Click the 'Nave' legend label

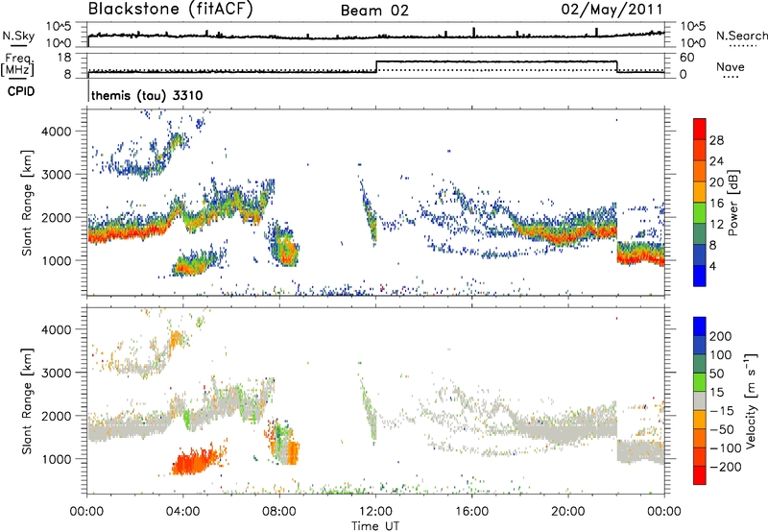731,66
